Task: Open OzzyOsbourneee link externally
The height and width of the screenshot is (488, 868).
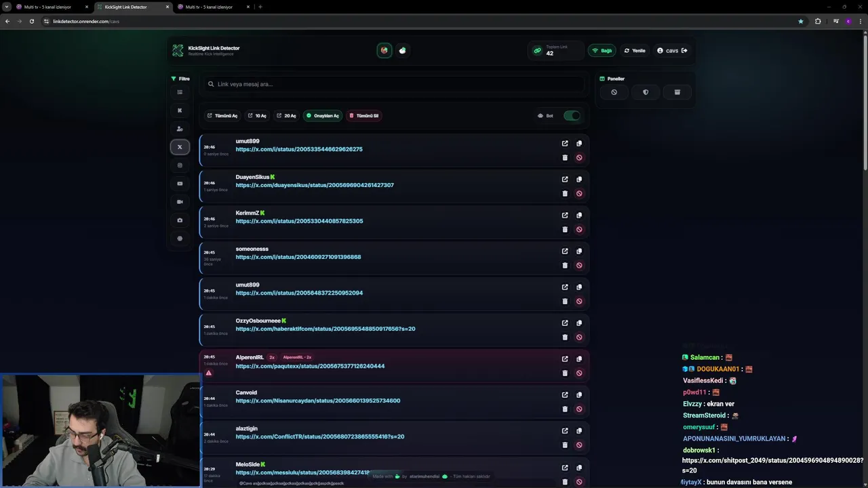Action: coord(565,323)
